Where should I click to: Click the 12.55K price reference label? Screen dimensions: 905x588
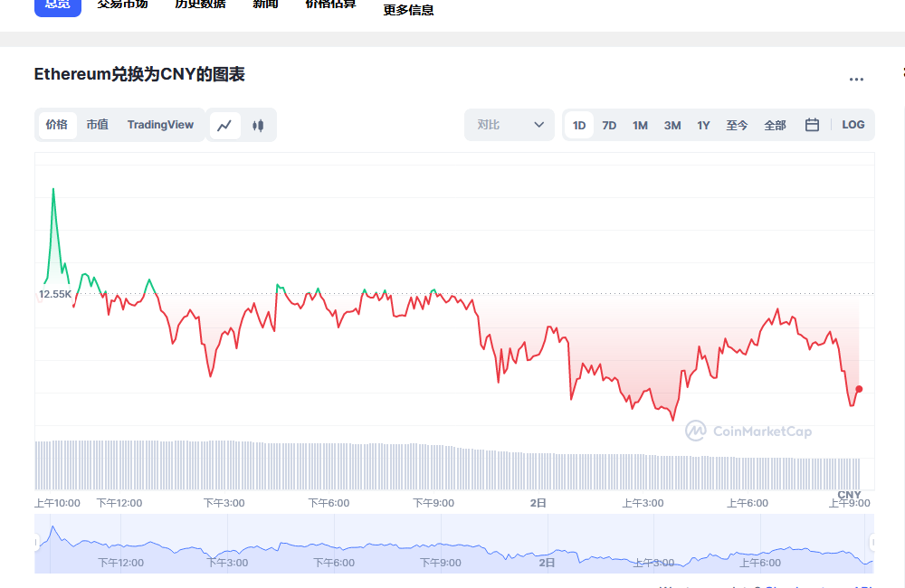(55, 294)
